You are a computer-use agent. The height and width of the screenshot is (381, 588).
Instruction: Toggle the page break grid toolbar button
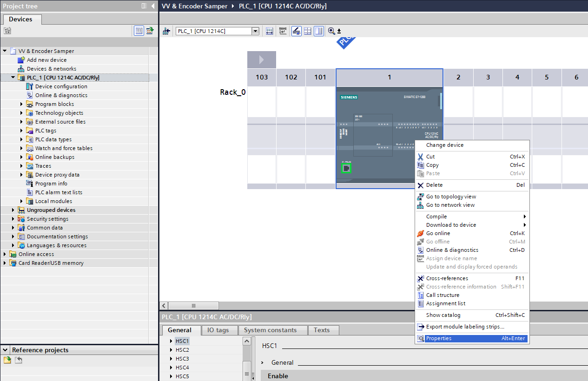point(307,31)
